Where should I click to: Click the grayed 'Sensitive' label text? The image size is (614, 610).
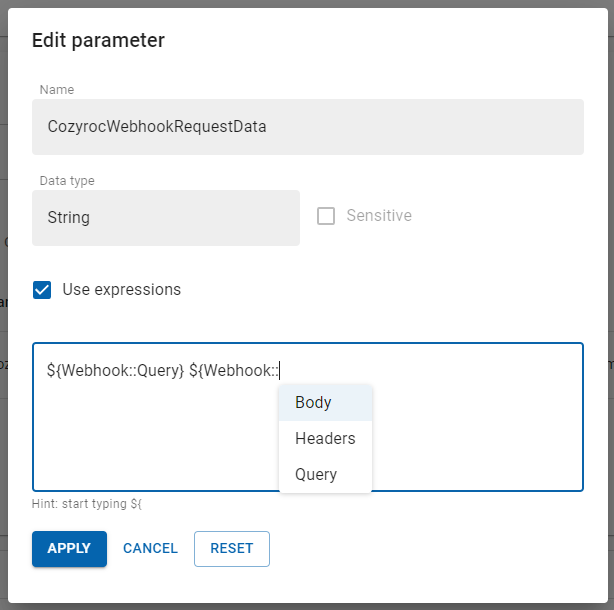click(x=378, y=216)
